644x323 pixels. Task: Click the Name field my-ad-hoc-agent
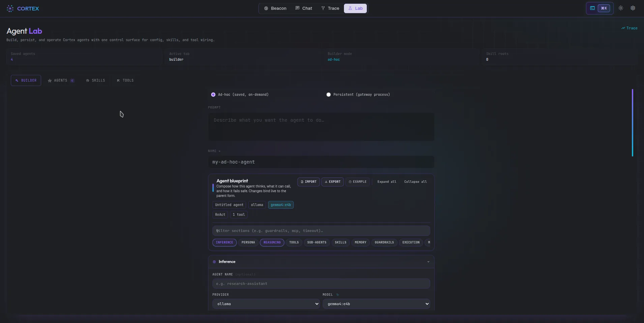(x=321, y=162)
